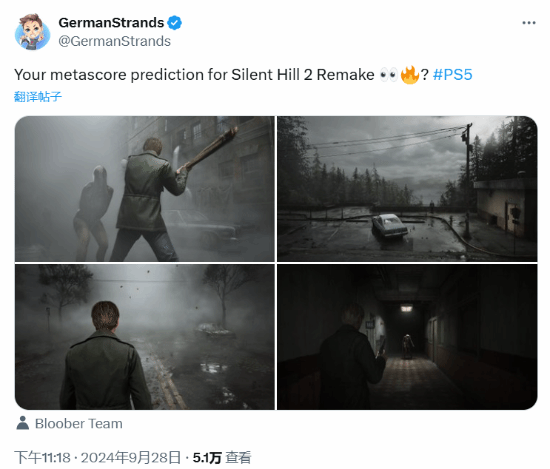Open the #PS5 hashtag link
The height and width of the screenshot is (469, 550).
pos(452,75)
